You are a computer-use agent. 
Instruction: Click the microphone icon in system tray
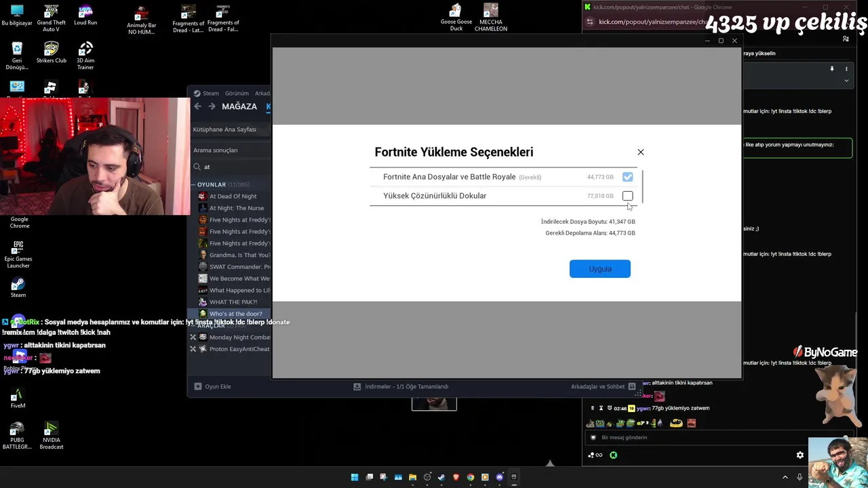[x=800, y=477]
